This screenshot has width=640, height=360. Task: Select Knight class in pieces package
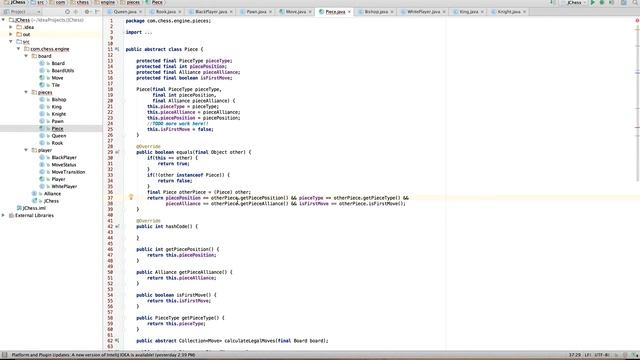click(x=59, y=114)
